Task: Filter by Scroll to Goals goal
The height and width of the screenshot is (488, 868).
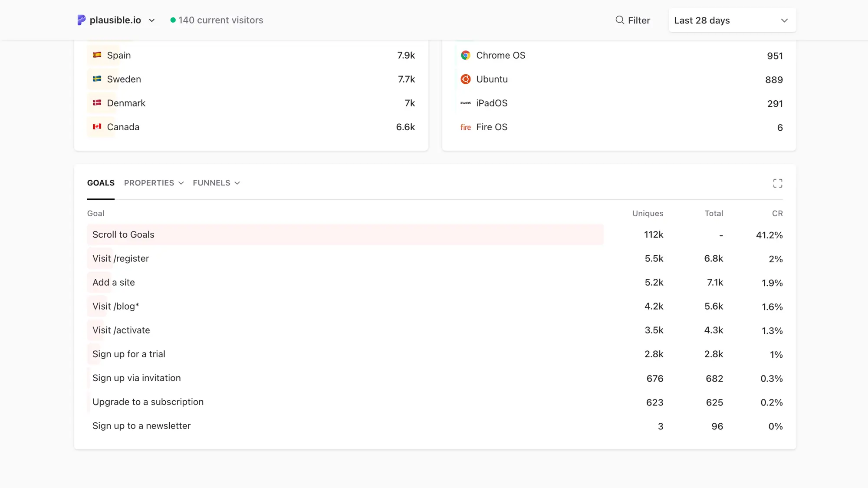Action: 123,234
